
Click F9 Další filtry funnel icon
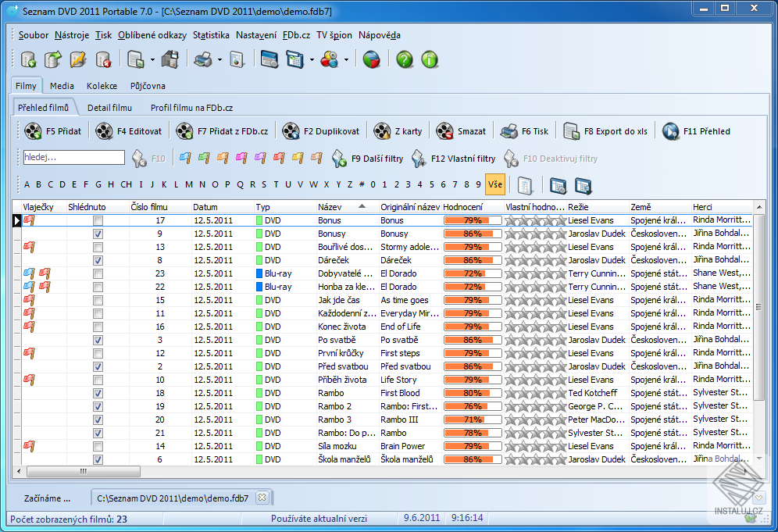click(x=339, y=159)
